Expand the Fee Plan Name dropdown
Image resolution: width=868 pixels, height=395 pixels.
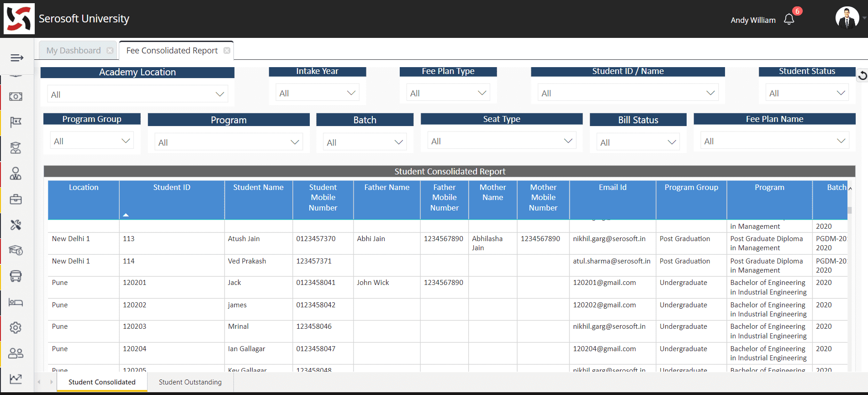775,141
